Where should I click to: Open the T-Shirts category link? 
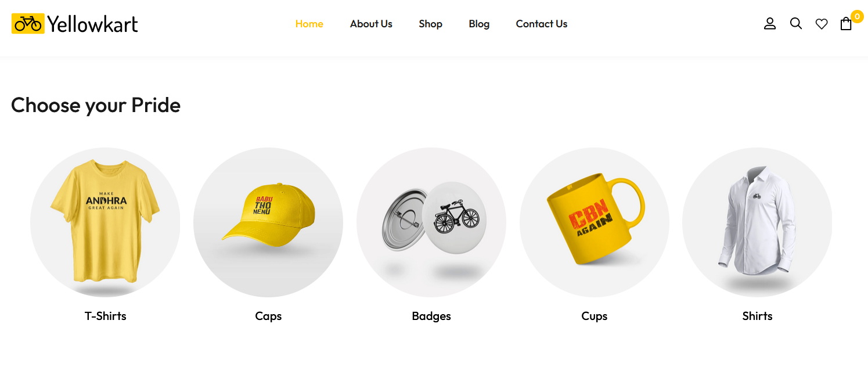click(x=105, y=316)
